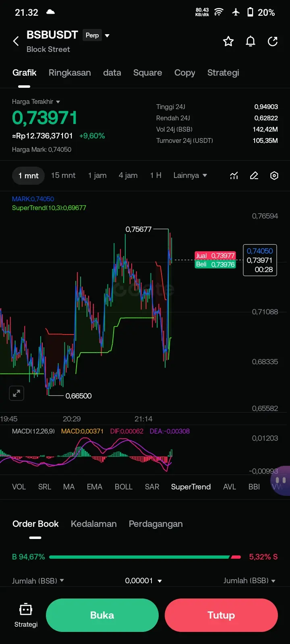
Task: Open chart settings hexagon icon
Action: coord(274,175)
